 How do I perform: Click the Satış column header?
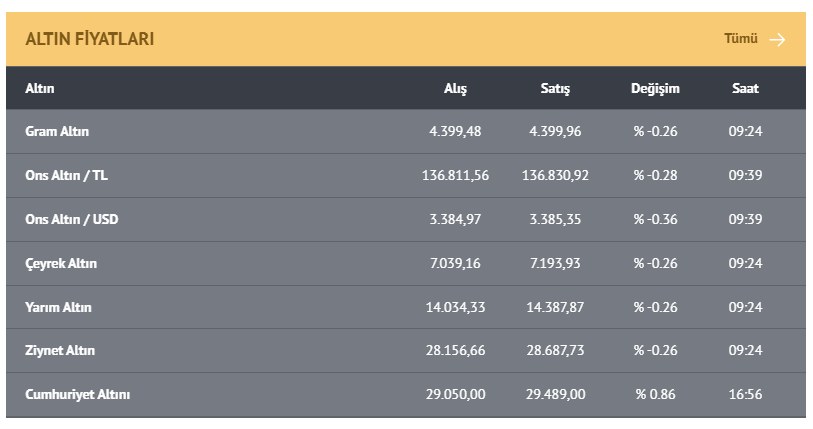tap(555, 88)
